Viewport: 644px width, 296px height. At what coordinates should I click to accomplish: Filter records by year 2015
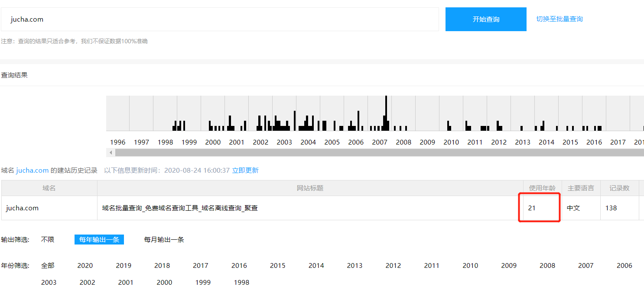tap(277, 266)
